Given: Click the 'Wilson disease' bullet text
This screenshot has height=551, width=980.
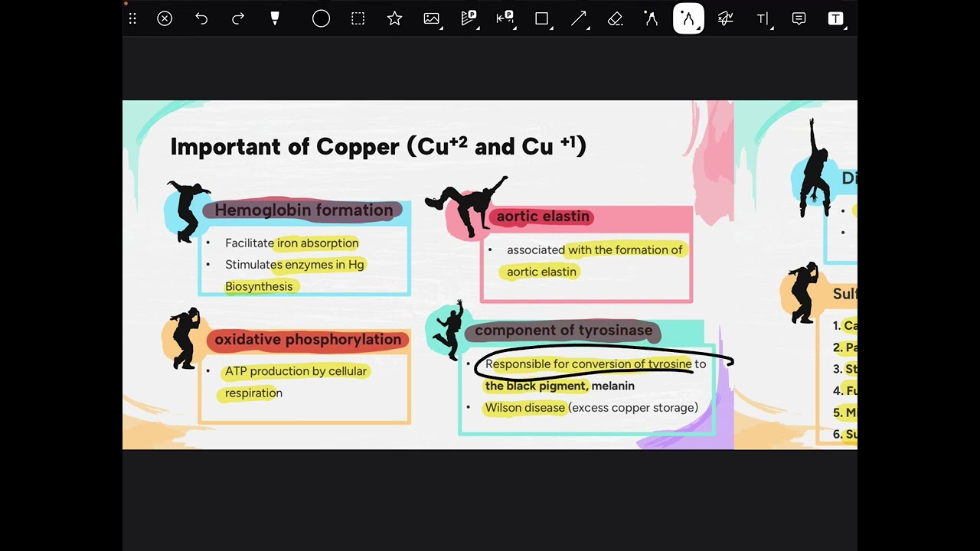Looking at the screenshot, I should [525, 408].
